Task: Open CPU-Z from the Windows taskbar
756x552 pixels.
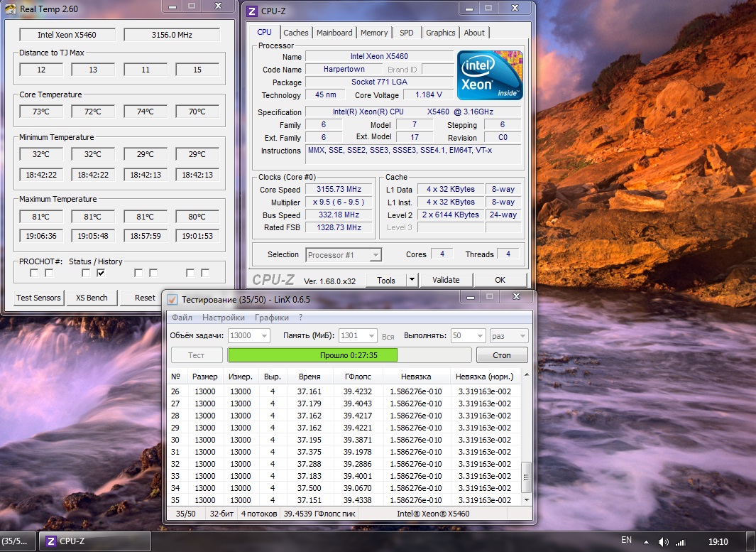Action: coord(94,541)
